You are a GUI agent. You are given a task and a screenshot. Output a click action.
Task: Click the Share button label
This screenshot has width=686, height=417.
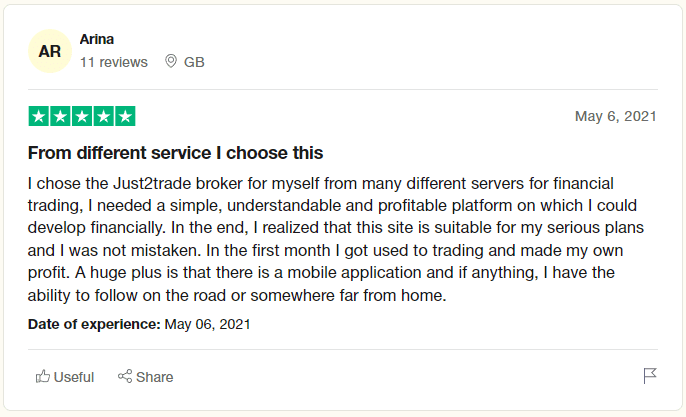click(154, 377)
